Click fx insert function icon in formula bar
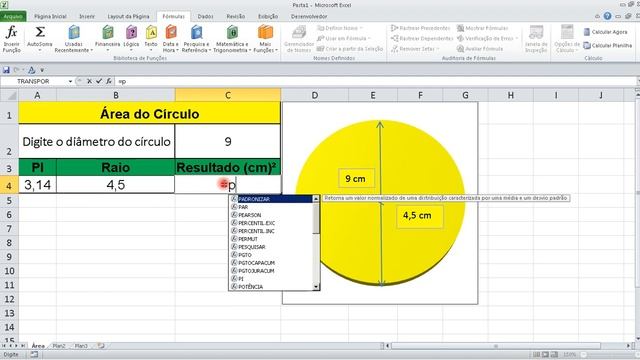Screen dimensions: 640x360 [x=109, y=81]
